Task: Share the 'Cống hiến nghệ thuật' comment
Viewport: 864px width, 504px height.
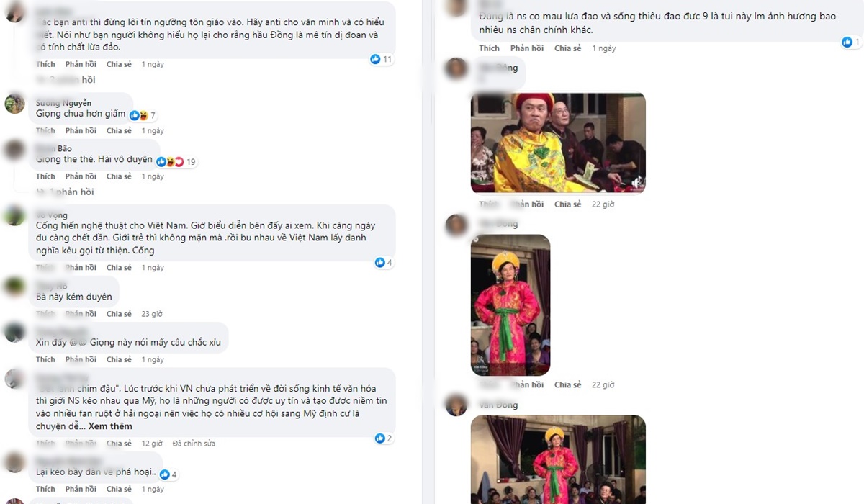Action: click(x=119, y=268)
